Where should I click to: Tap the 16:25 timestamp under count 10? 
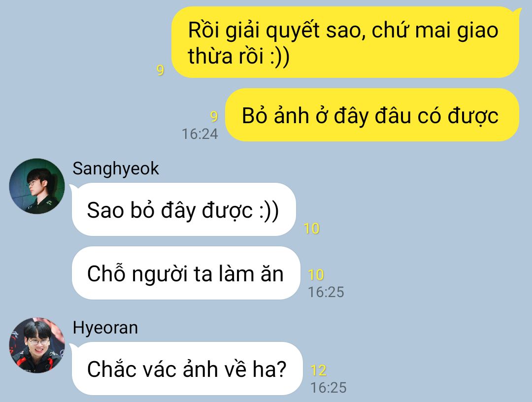(326, 292)
